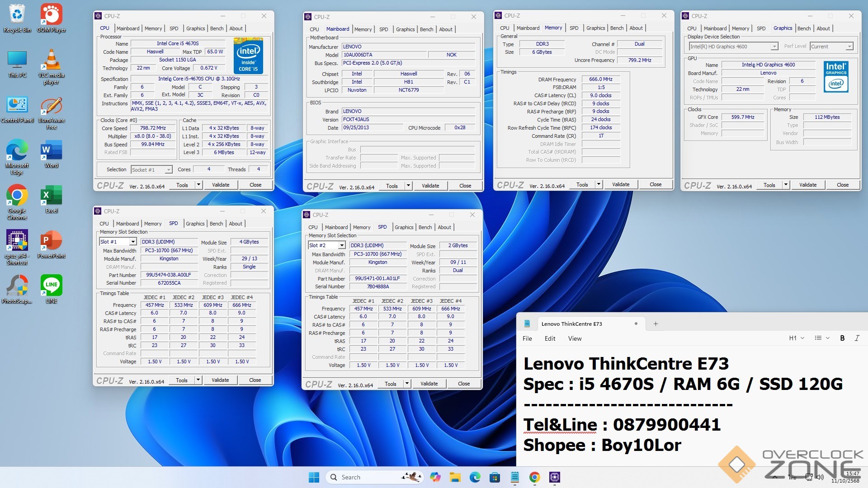Open Notepad from the taskbar

click(x=514, y=477)
